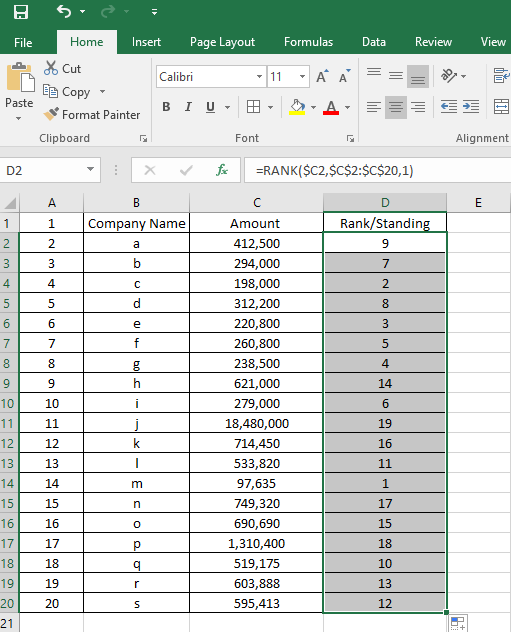Viewport: 527px width, 635px height.
Task: Click Decrease Font Size icon
Action: point(344,76)
